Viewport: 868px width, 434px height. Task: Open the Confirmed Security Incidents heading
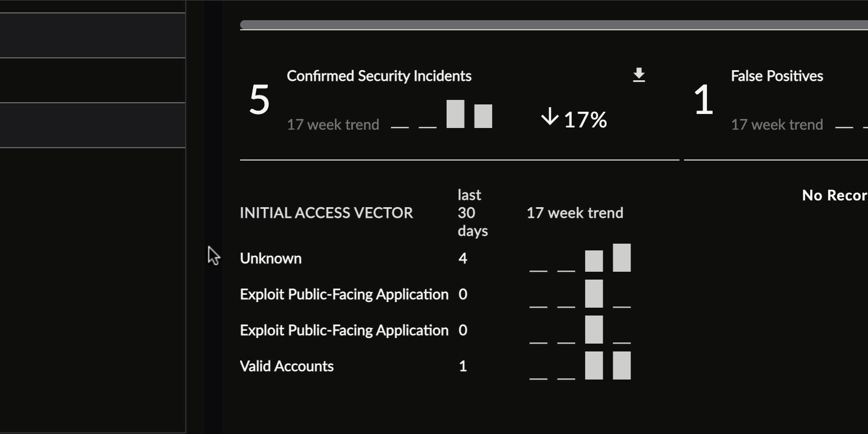(379, 76)
